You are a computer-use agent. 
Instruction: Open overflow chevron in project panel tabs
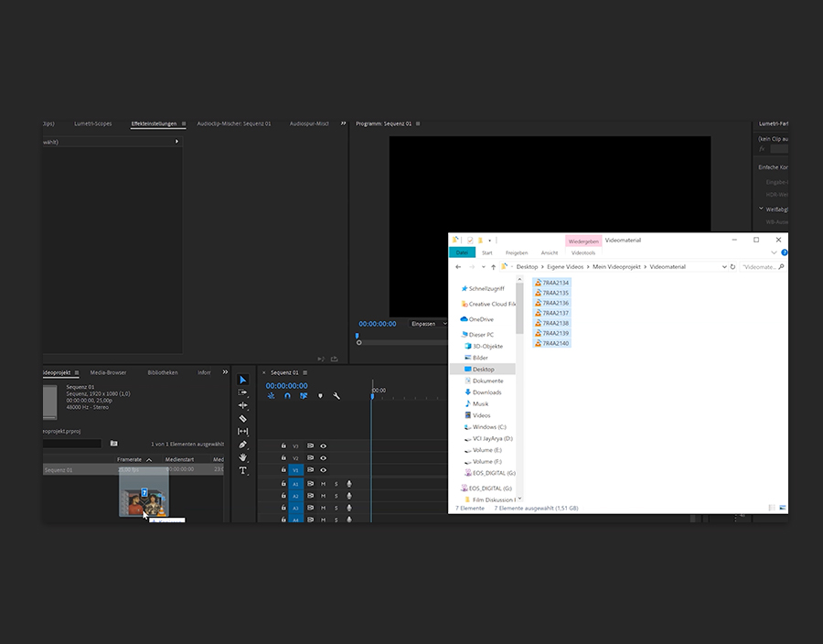225,372
